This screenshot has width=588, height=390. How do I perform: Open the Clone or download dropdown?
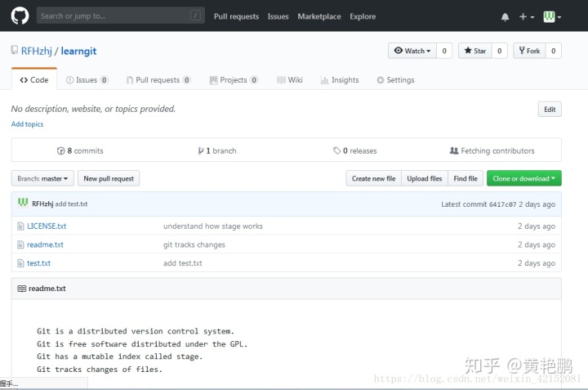point(523,178)
